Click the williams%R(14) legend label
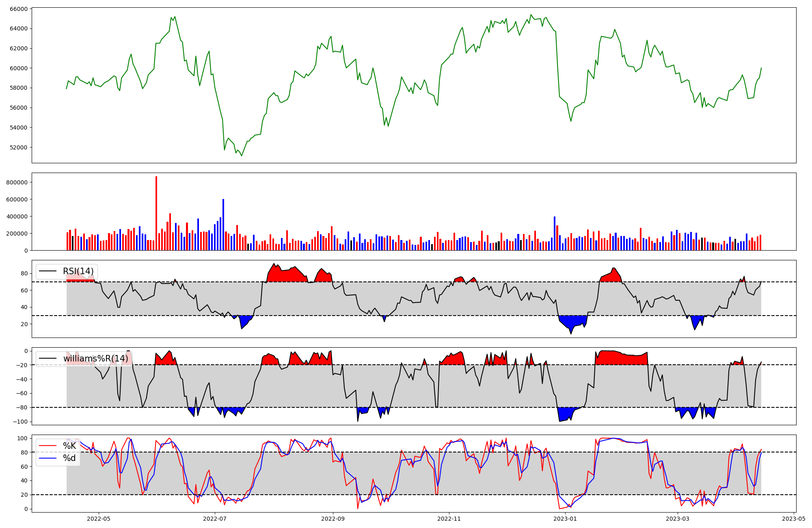The height and width of the screenshot is (528, 812). (95, 359)
